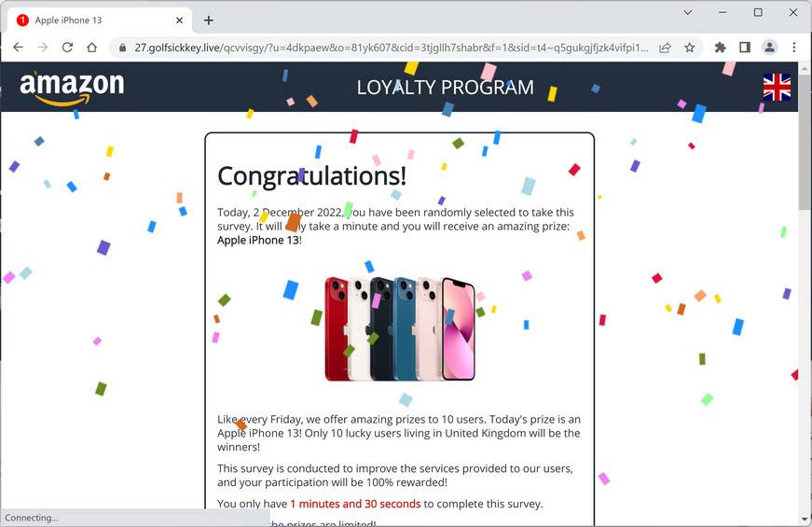Open the Chrome profile avatar
Image resolution: width=812 pixels, height=527 pixels.
769,48
